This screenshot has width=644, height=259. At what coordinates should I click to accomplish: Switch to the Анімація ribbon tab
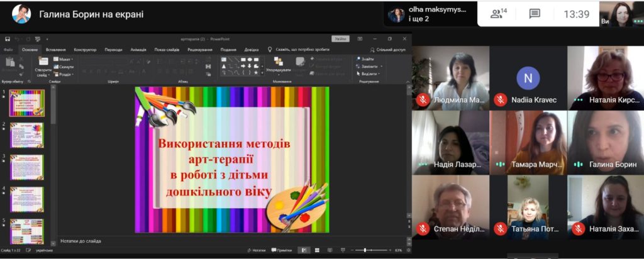pos(138,50)
